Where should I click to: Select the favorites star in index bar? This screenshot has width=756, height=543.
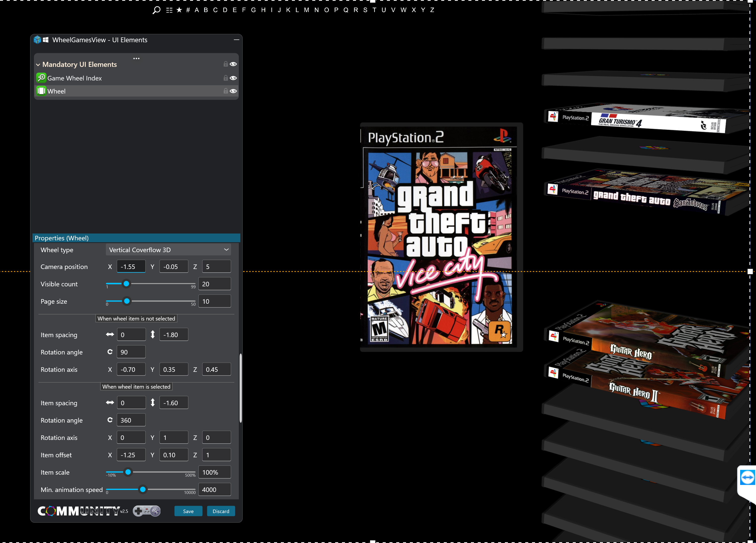[x=179, y=10]
